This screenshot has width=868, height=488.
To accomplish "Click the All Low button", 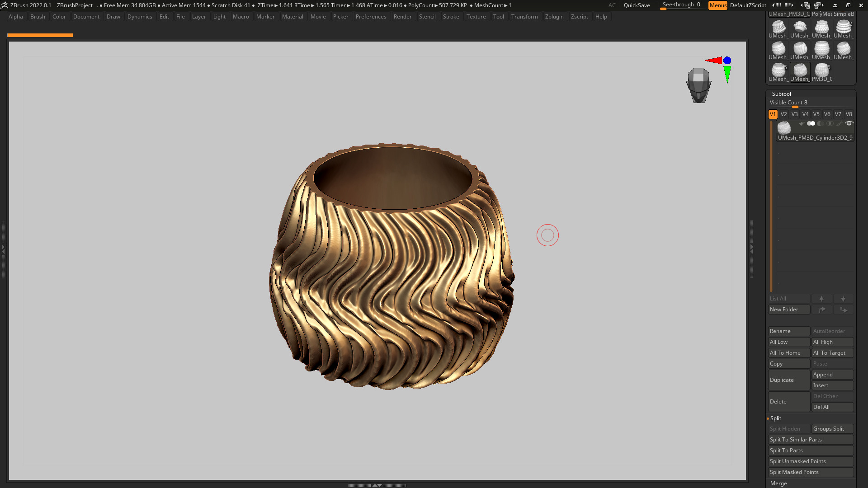I will (789, 342).
